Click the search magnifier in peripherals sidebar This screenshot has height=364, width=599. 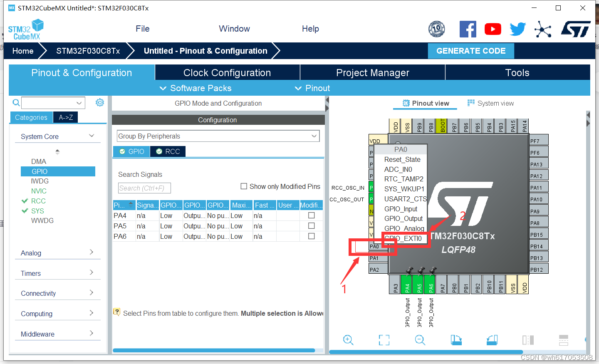point(16,102)
